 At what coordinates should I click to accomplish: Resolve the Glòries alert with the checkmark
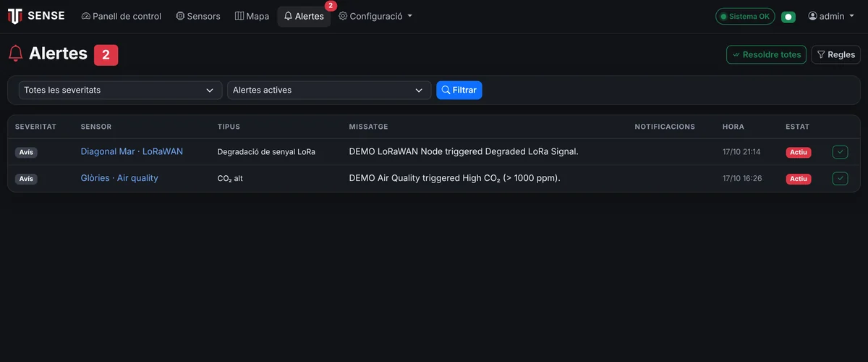[x=840, y=178]
